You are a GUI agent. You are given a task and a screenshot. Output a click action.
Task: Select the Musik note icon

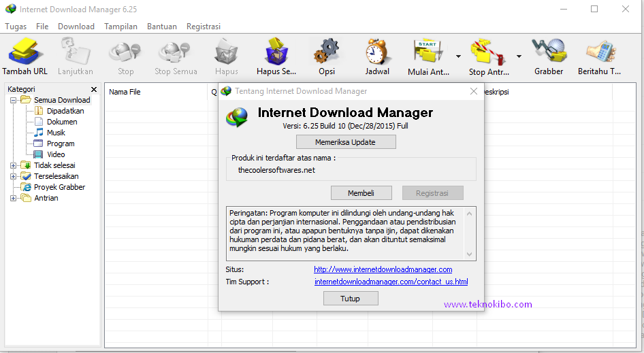coord(39,132)
